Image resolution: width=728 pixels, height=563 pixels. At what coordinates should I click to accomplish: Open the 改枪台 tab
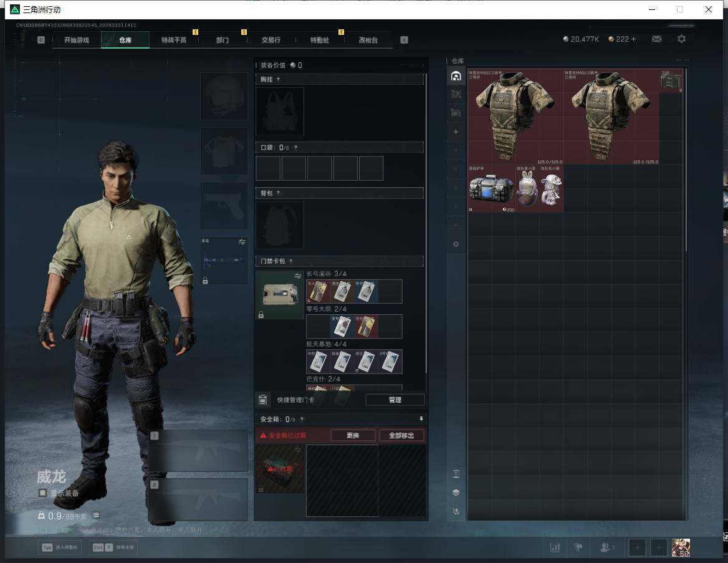click(368, 40)
